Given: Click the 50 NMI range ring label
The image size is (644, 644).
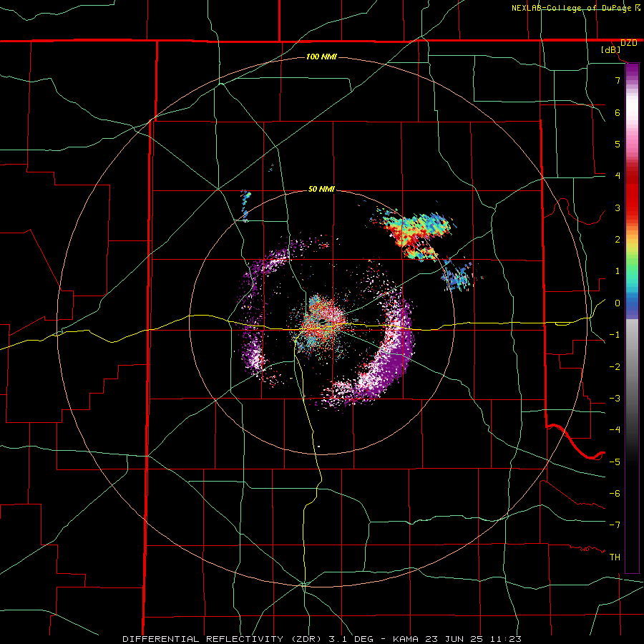Looking at the screenshot, I should (321, 190).
